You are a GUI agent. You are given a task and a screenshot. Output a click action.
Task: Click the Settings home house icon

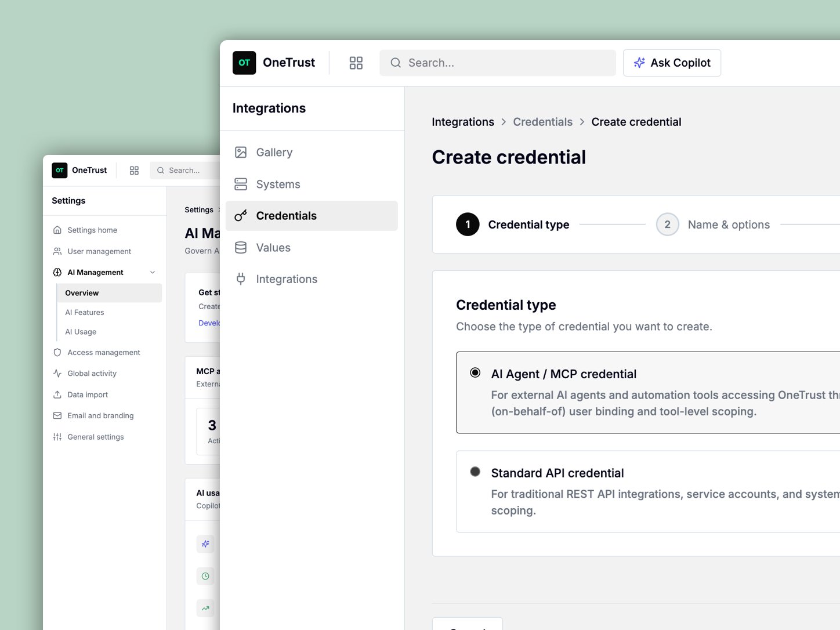pos(57,230)
